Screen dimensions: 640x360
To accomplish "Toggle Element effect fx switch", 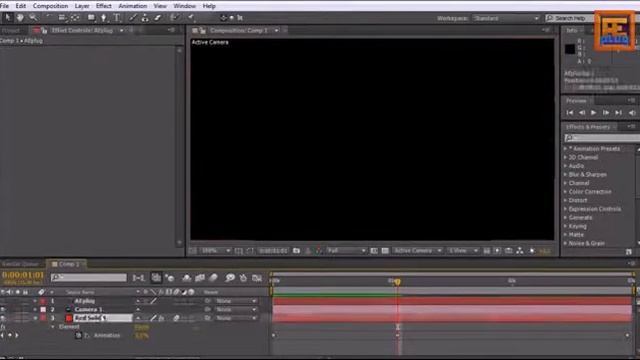I will click(x=3, y=327).
